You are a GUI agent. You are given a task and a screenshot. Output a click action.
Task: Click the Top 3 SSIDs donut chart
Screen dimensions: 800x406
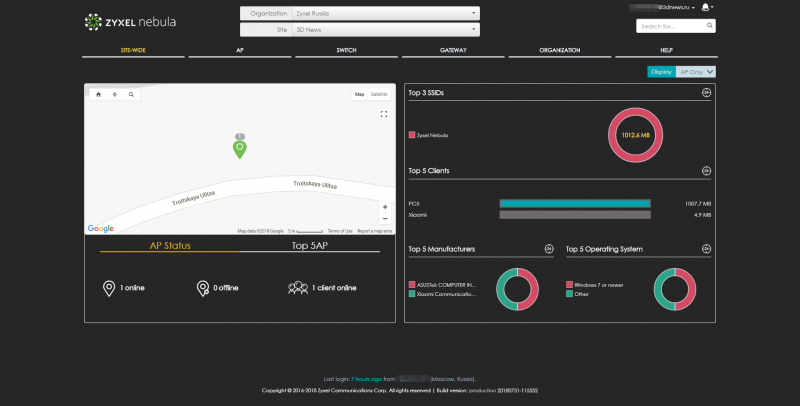pos(635,135)
